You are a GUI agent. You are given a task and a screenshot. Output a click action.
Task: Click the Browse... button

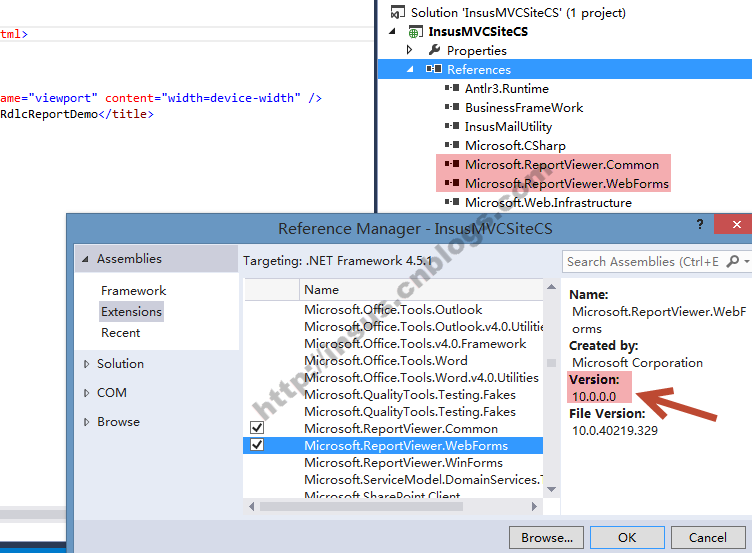tap(546, 538)
